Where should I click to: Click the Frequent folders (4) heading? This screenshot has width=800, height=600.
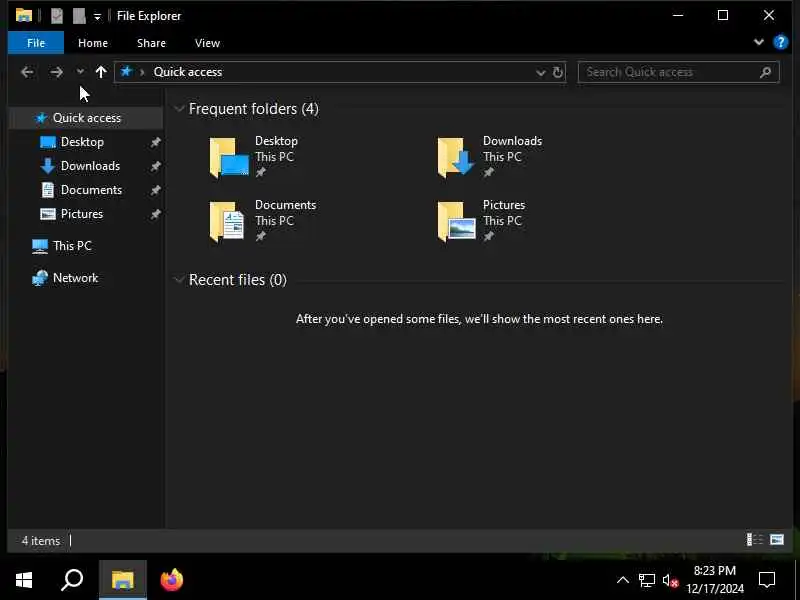click(x=254, y=109)
